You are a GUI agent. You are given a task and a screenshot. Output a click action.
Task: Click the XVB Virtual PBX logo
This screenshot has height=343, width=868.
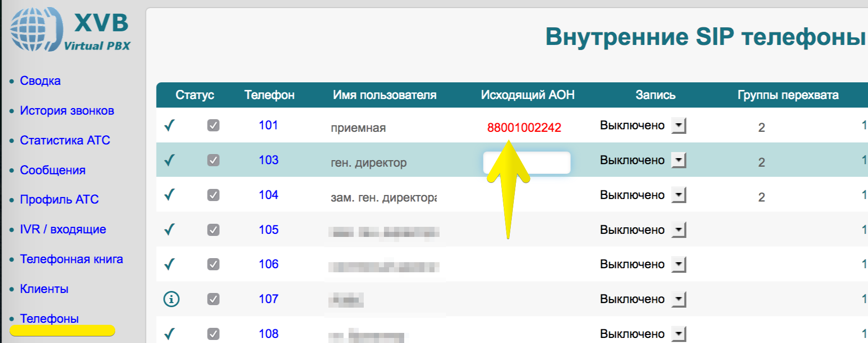click(71, 30)
